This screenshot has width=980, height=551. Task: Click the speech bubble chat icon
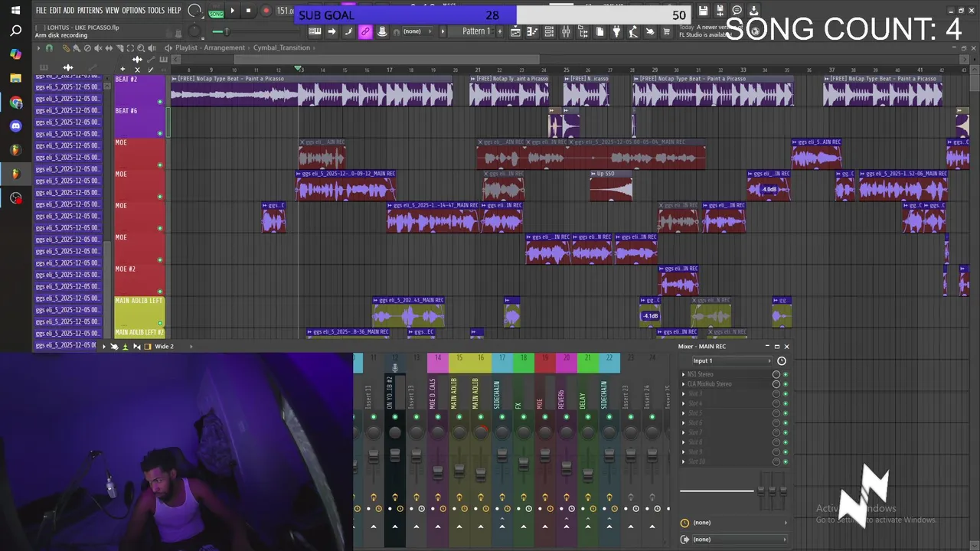click(x=737, y=11)
